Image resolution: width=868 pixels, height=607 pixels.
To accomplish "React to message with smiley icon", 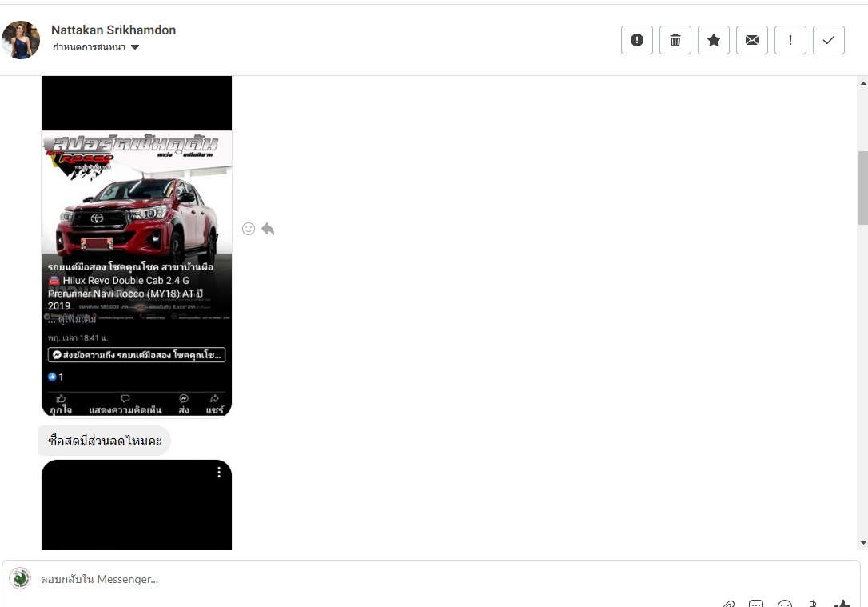I will [249, 229].
